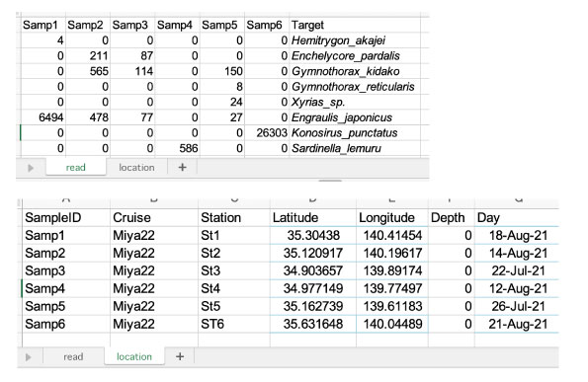
Task: Click sheet navigation arrow in upper workbook
Action: (31, 168)
